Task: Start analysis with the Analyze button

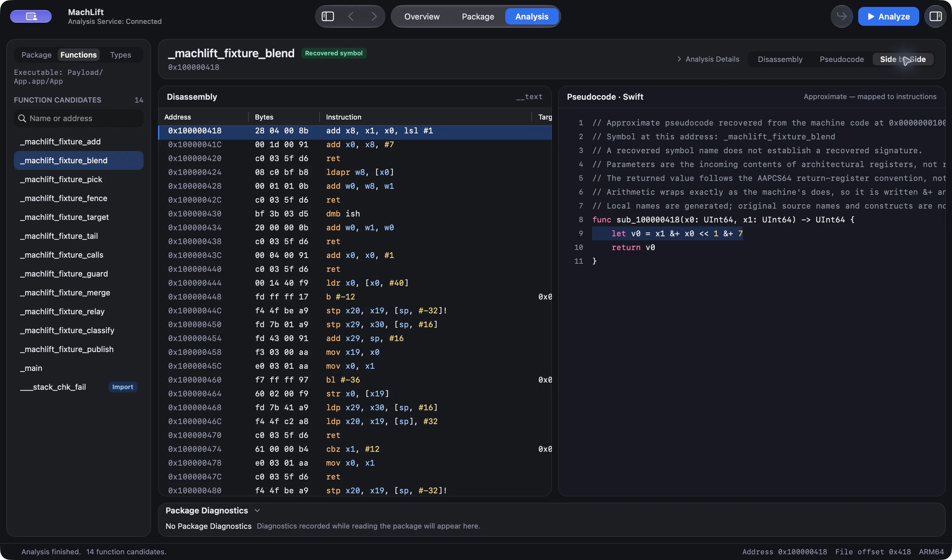Action: (888, 16)
